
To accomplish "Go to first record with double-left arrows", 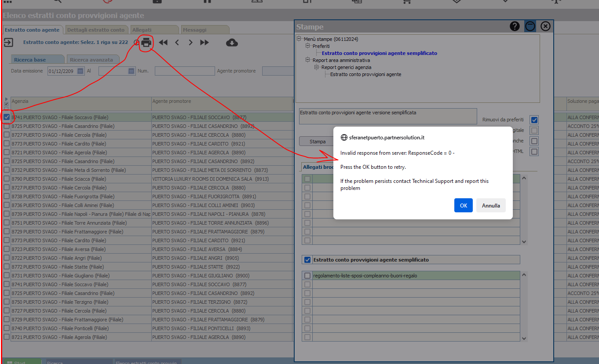I will (x=163, y=43).
